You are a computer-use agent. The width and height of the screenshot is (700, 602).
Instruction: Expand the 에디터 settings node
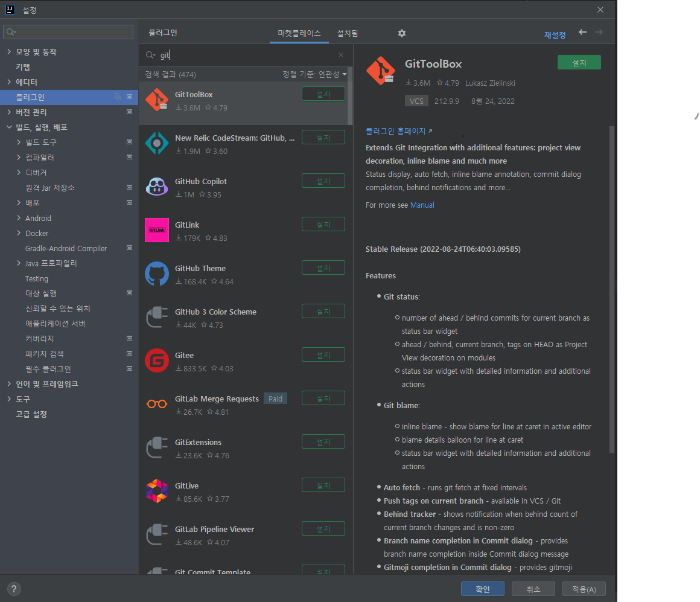coord(9,82)
